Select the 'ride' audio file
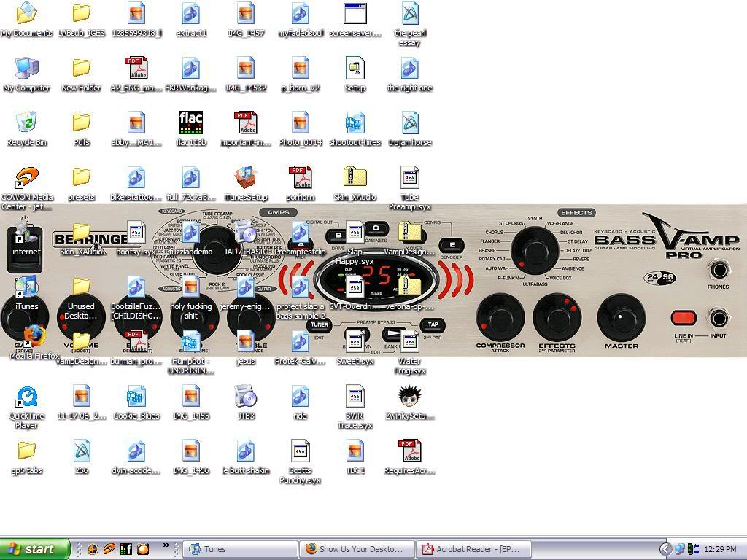The image size is (747, 560). tap(301, 397)
